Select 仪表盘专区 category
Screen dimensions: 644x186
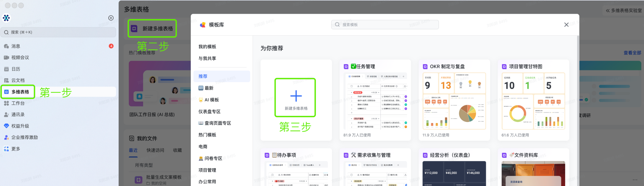pyautogui.click(x=222, y=111)
